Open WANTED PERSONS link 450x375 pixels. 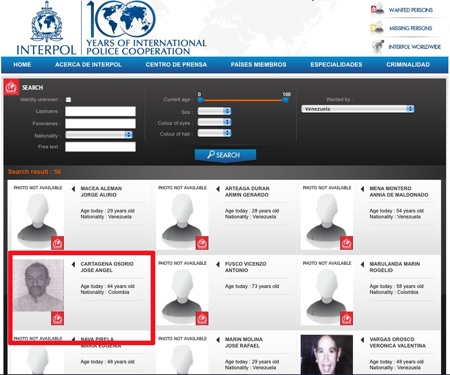(411, 10)
